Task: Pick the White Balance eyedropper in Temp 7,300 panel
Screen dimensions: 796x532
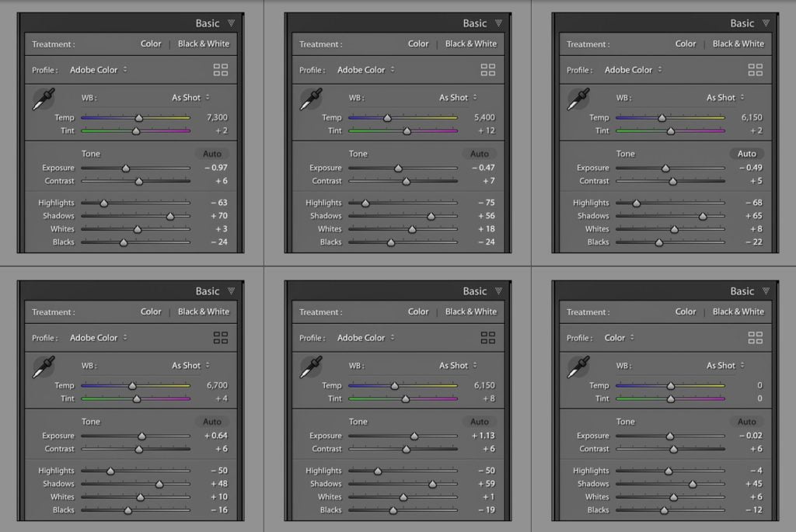Action: coord(44,99)
